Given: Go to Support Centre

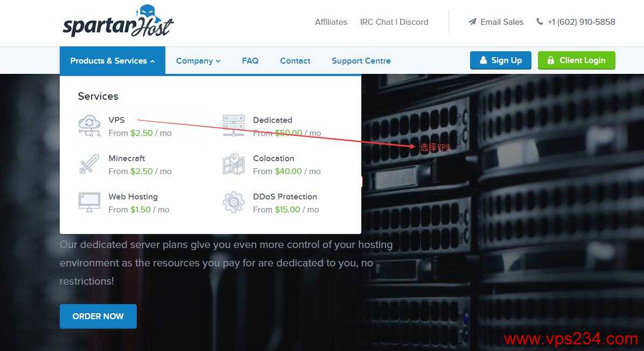Looking at the screenshot, I should point(361,61).
